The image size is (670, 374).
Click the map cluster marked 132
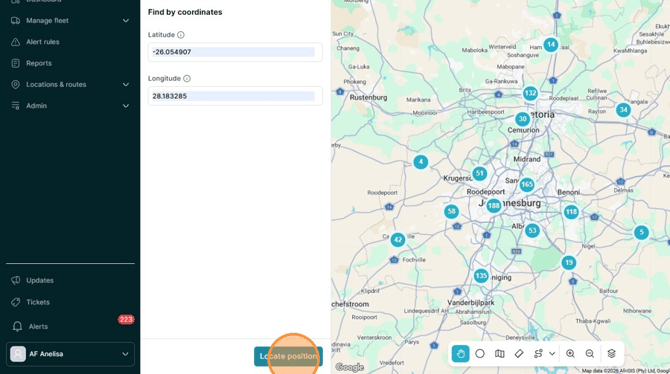tap(530, 93)
